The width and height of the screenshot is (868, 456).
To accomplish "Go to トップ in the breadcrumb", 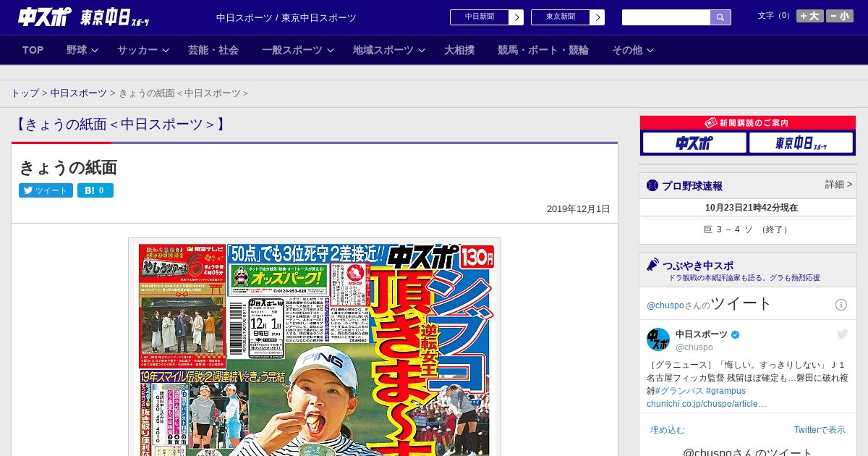I will (x=25, y=93).
